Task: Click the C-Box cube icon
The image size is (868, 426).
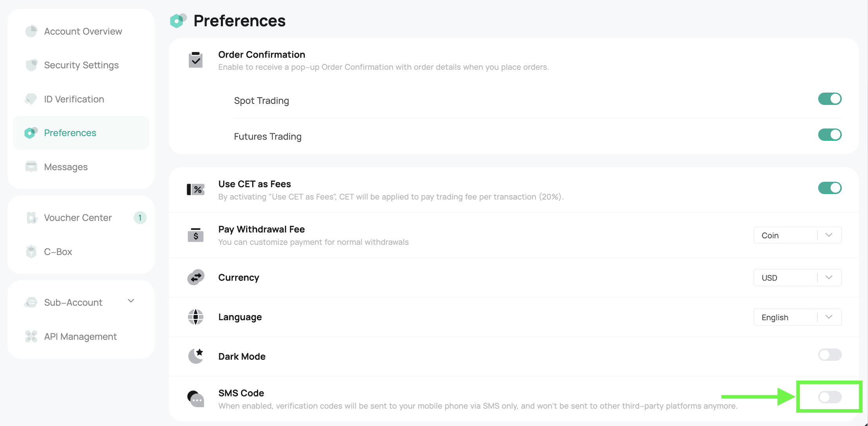Action: pyautogui.click(x=31, y=251)
